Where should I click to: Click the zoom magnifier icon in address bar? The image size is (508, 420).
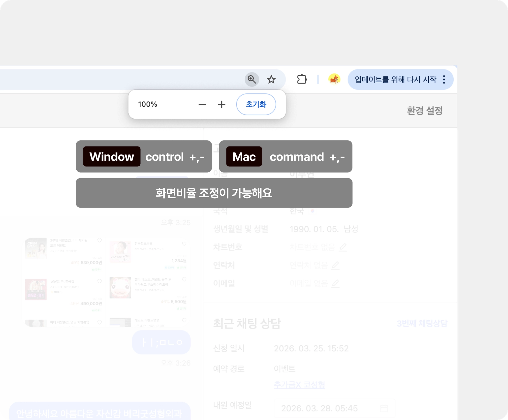[x=252, y=80]
